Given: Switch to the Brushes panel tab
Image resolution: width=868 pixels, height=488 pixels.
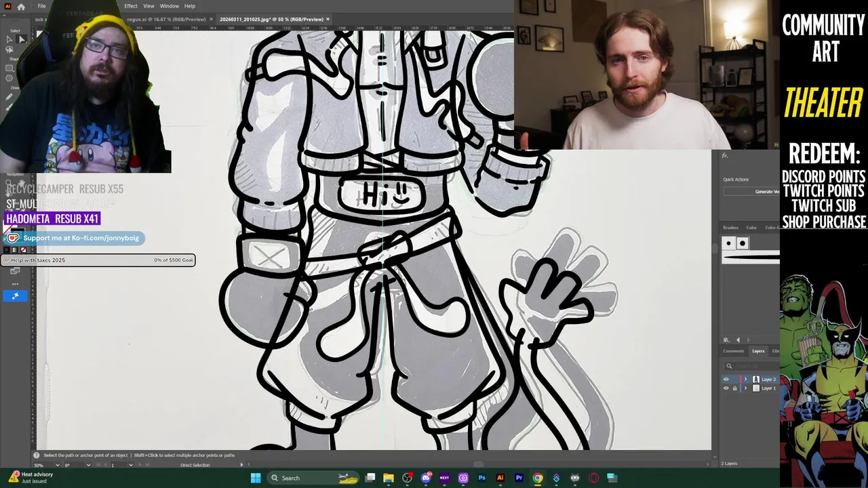Looking at the screenshot, I should 730,228.
